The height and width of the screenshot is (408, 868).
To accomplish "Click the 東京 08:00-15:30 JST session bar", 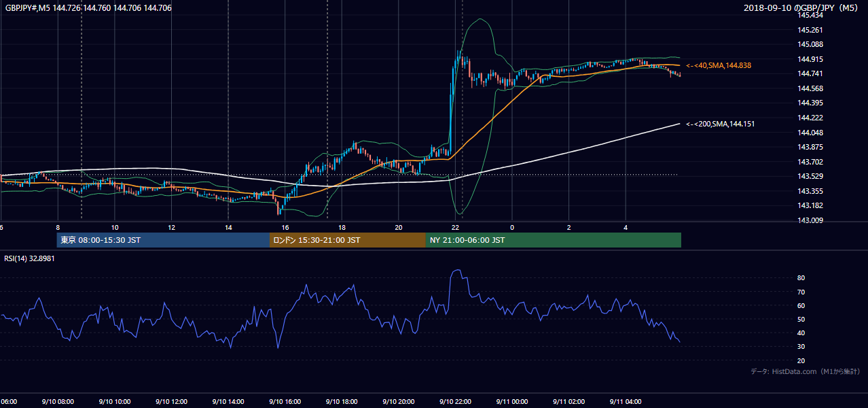I will pos(163,240).
